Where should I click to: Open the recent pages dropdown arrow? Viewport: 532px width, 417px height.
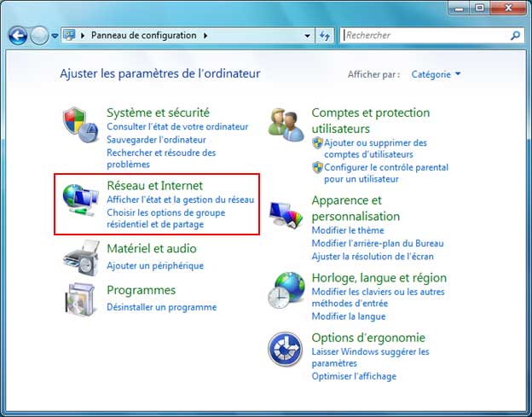55,36
